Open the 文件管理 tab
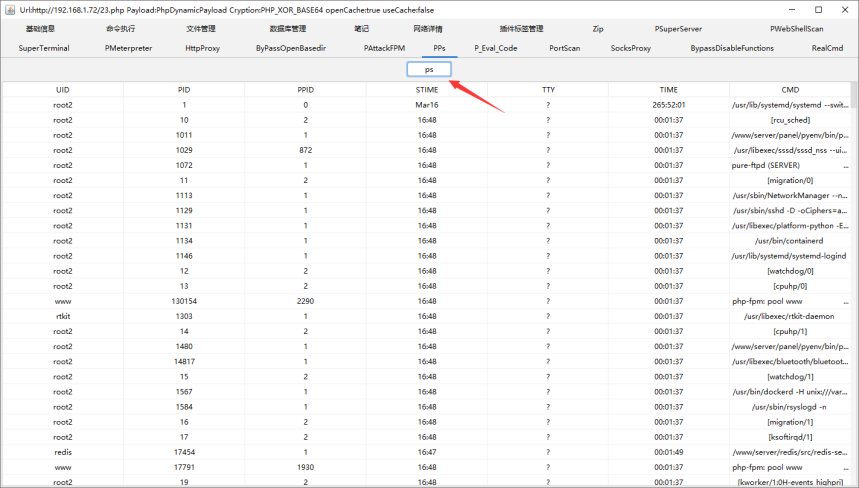This screenshot has width=859, height=488. tap(200, 29)
